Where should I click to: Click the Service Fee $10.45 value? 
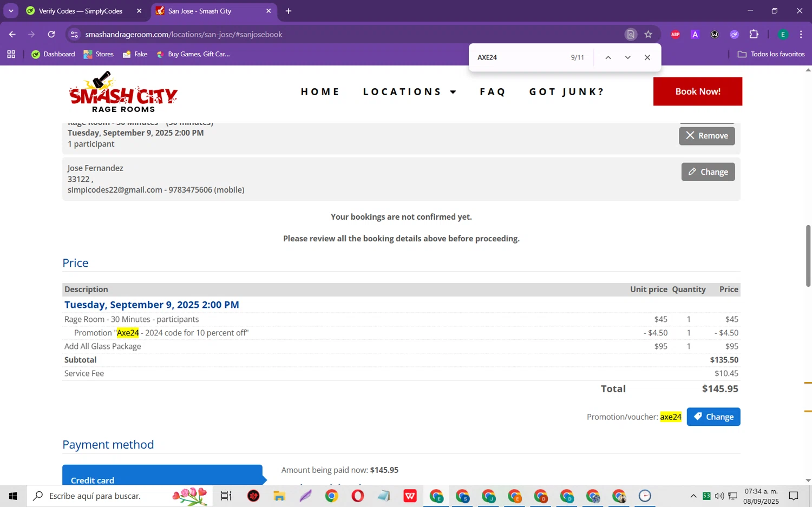[726, 373]
